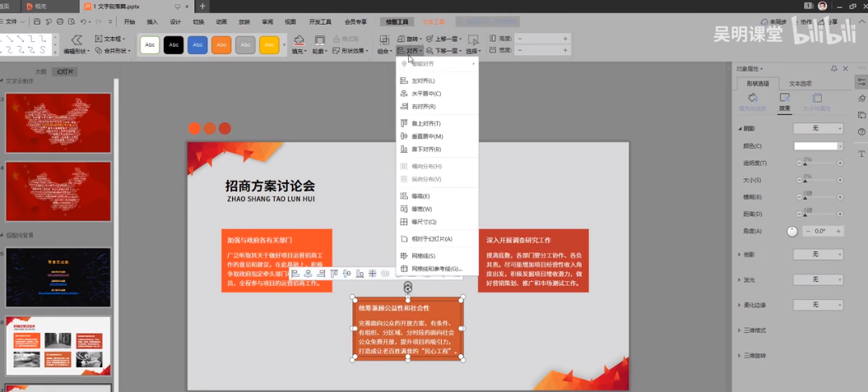Click the 高度 height input field
868x392 pixels.
(x=542, y=39)
